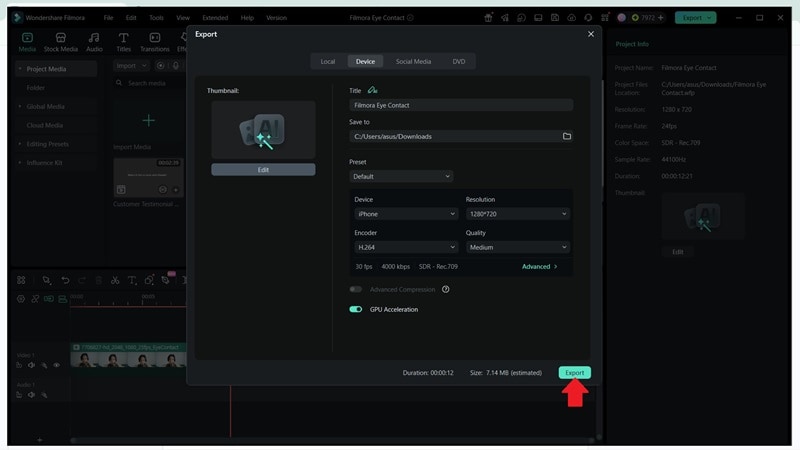Add credits with plus next to 7972
This screenshot has height=450, width=800.
pos(661,17)
